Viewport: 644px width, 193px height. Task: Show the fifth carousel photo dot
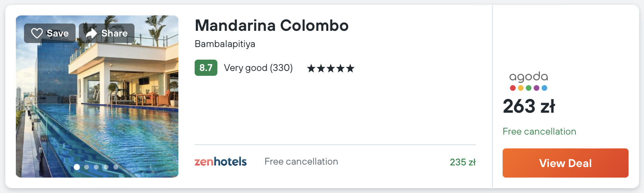[116, 167]
